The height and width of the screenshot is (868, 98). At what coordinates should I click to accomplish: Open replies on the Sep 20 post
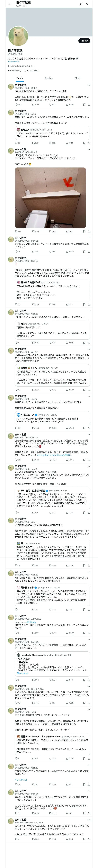[x=16, y=304]
